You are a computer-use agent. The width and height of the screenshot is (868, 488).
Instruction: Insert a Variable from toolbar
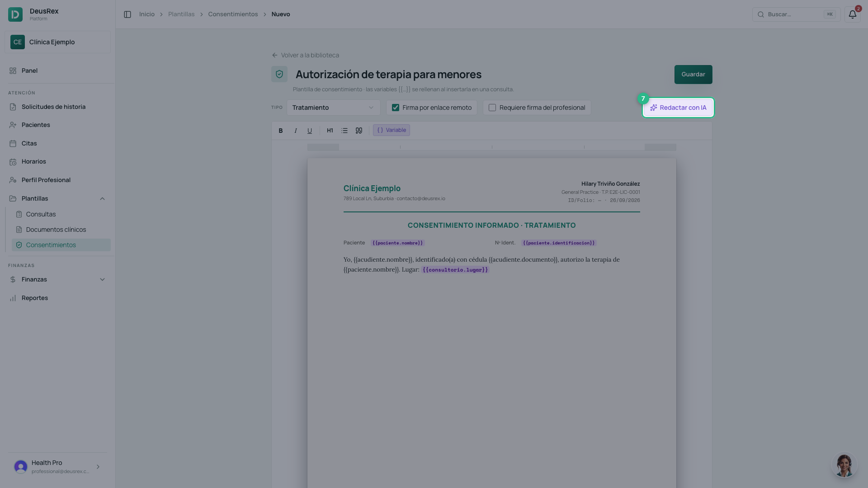click(x=392, y=131)
